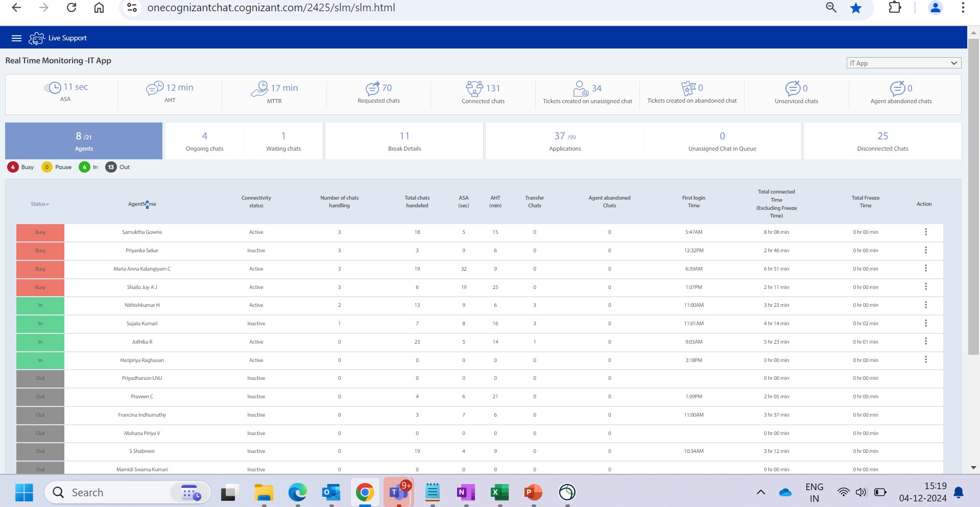This screenshot has width=980, height=507.
Task: Open action menu for Jothika R
Action: pyautogui.click(x=925, y=341)
